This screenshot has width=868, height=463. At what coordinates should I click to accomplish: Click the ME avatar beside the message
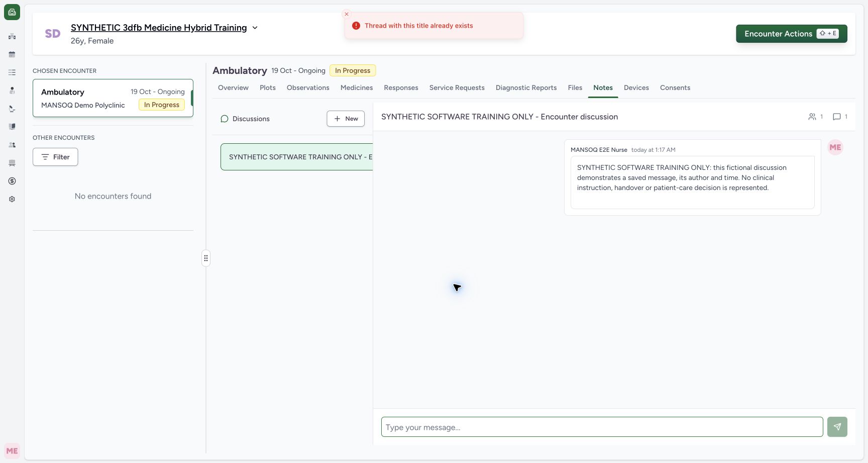[835, 147]
